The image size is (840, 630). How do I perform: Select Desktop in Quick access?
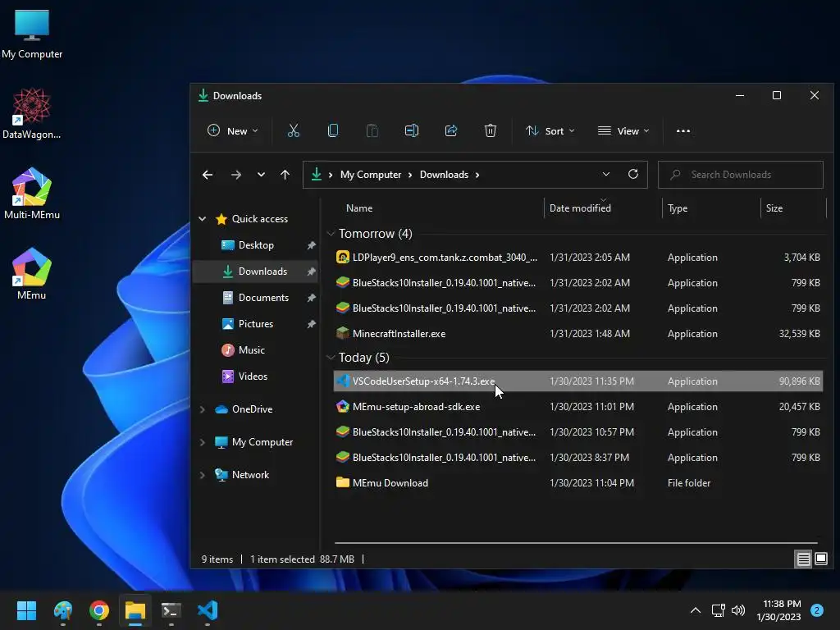tap(256, 244)
